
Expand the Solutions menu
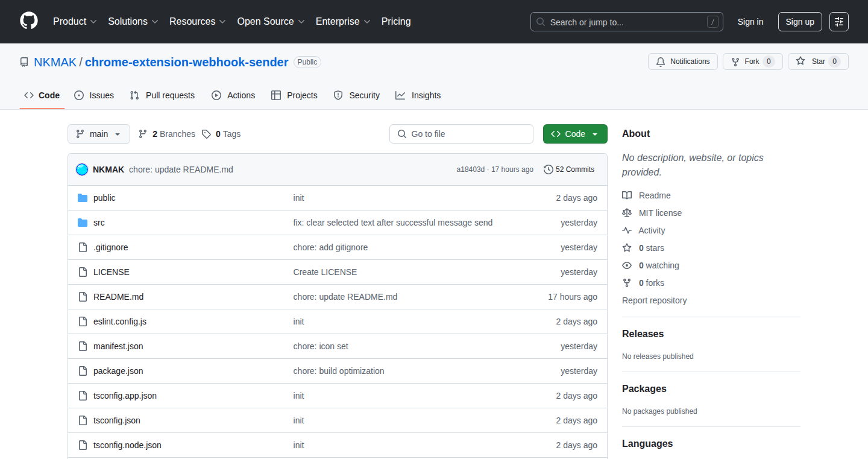point(133,22)
